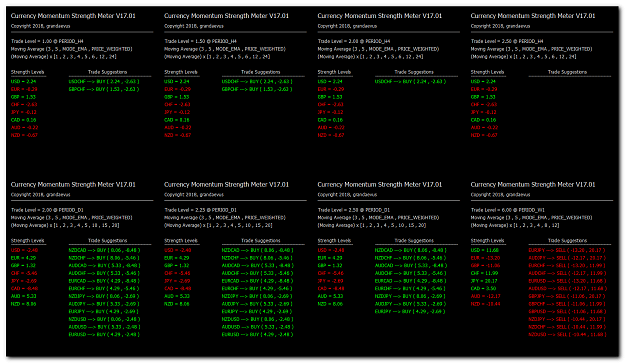The width and height of the screenshot is (625, 363).
Task: Click EURUSD BUY row in Trade Level 2.00 D1 panel
Action: pyautogui.click(x=104, y=334)
